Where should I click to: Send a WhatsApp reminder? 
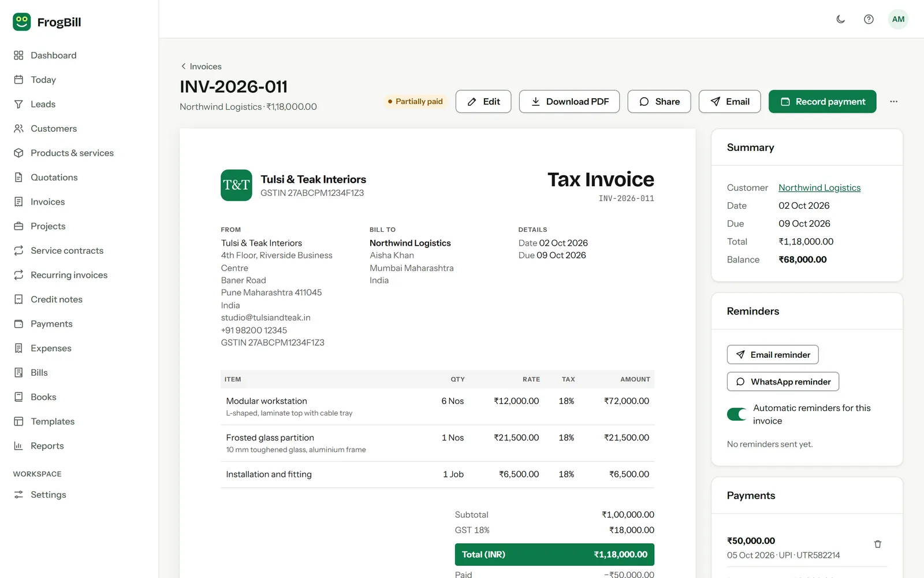(x=783, y=381)
